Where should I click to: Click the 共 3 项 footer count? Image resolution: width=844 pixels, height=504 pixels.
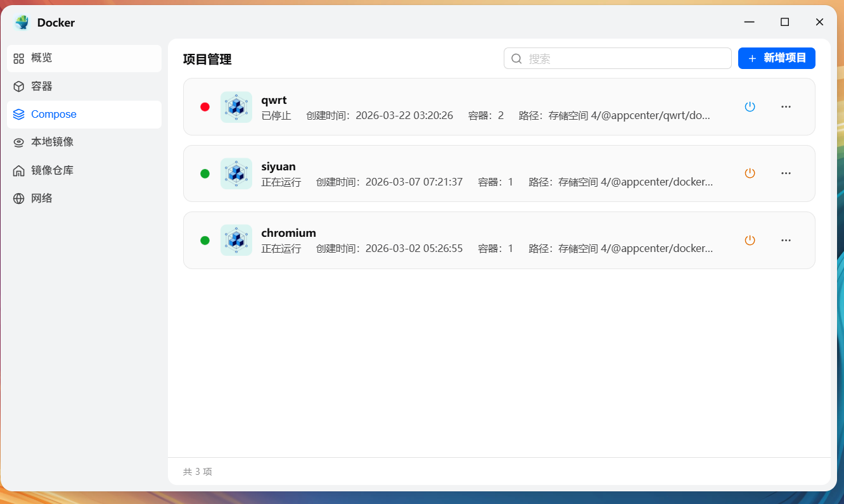(198, 472)
